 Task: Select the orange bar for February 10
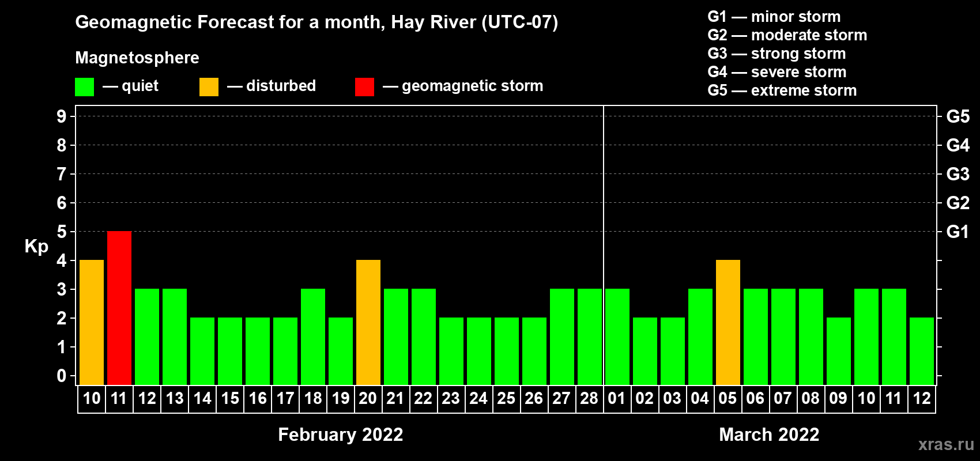click(92, 322)
